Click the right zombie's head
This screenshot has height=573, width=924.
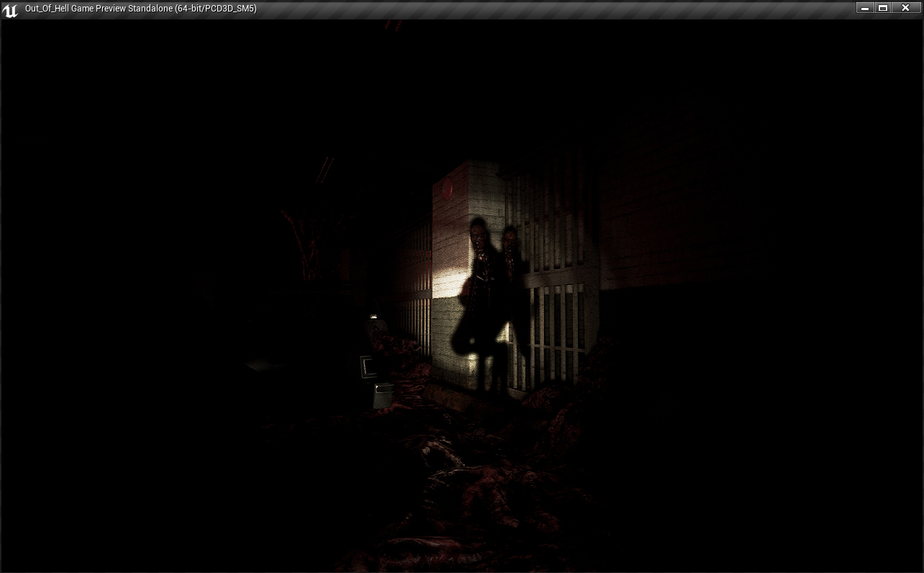click(x=510, y=240)
